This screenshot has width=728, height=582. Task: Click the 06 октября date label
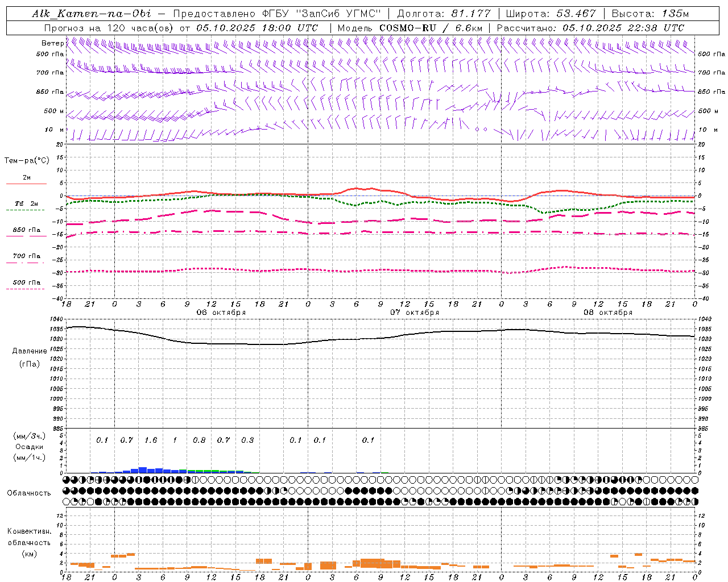(221, 313)
